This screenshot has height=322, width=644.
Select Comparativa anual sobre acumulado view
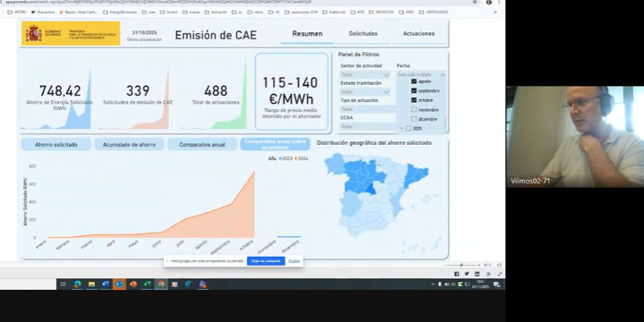click(x=275, y=144)
